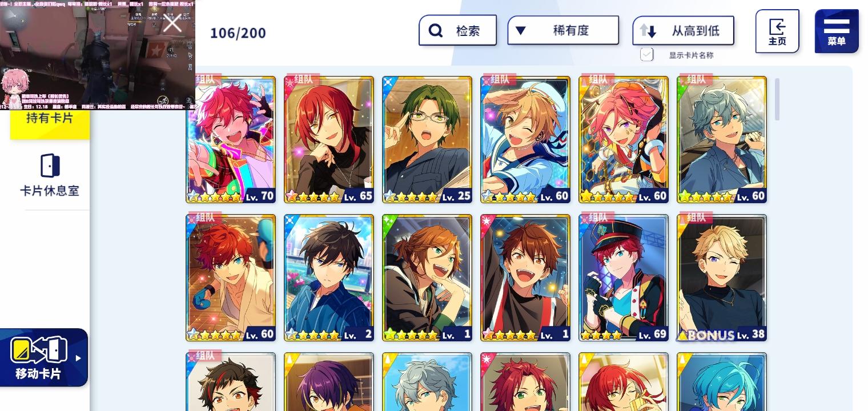
Task: Click the sort arrows icon beside 从高到低
Action: click(x=648, y=31)
